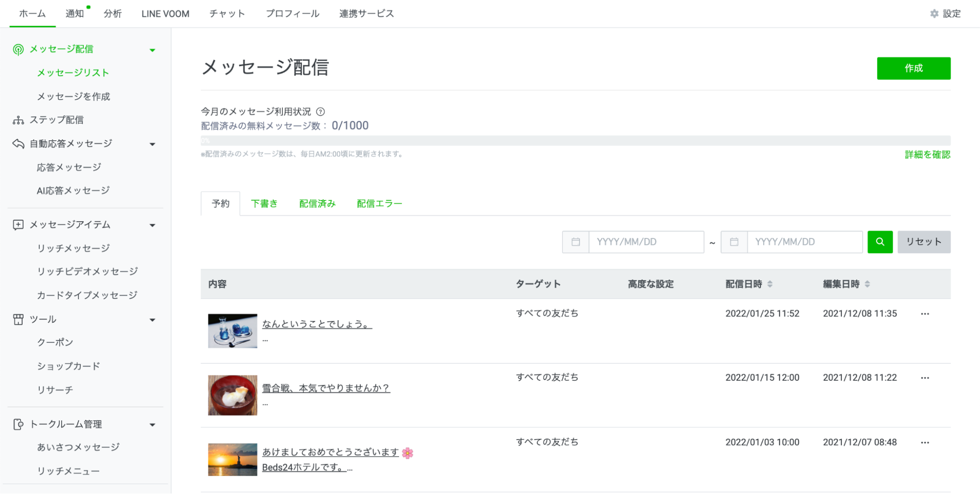Click the green search magnifier button
The height and width of the screenshot is (494, 980).
tap(879, 242)
